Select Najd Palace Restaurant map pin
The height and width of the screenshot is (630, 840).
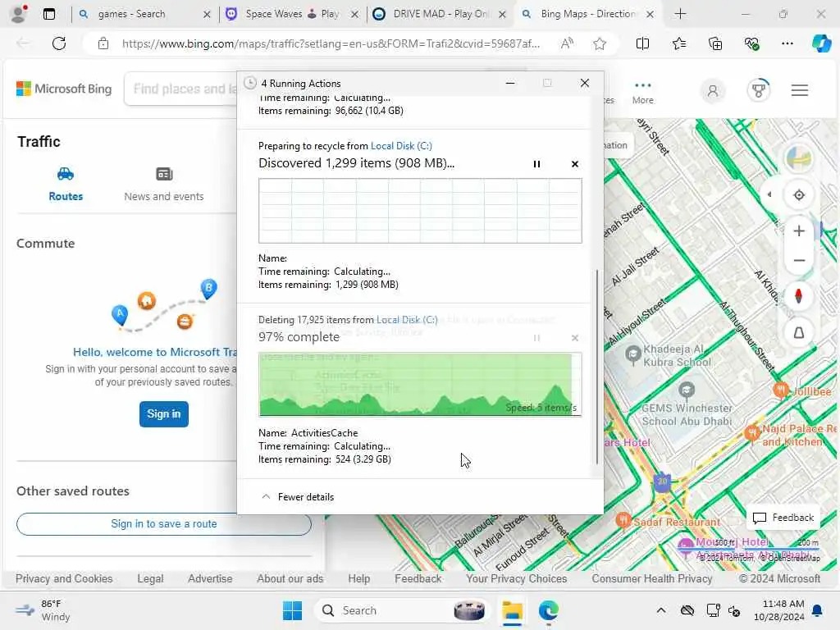point(752,431)
